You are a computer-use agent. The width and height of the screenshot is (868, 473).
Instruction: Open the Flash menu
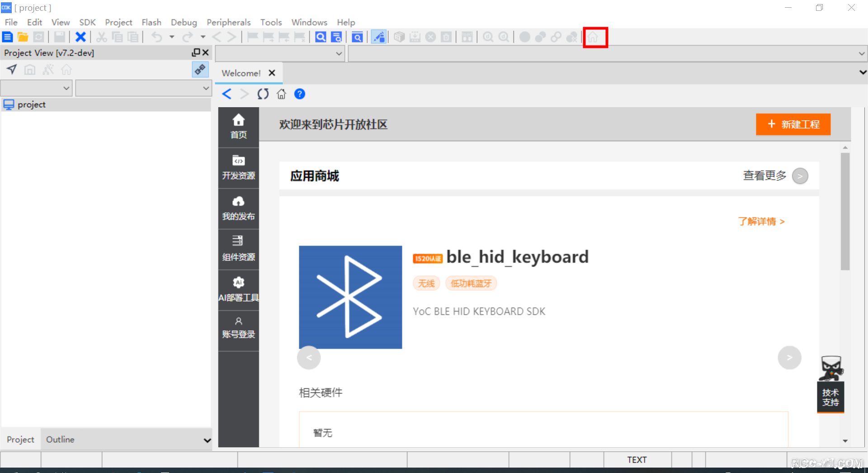click(151, 22)
